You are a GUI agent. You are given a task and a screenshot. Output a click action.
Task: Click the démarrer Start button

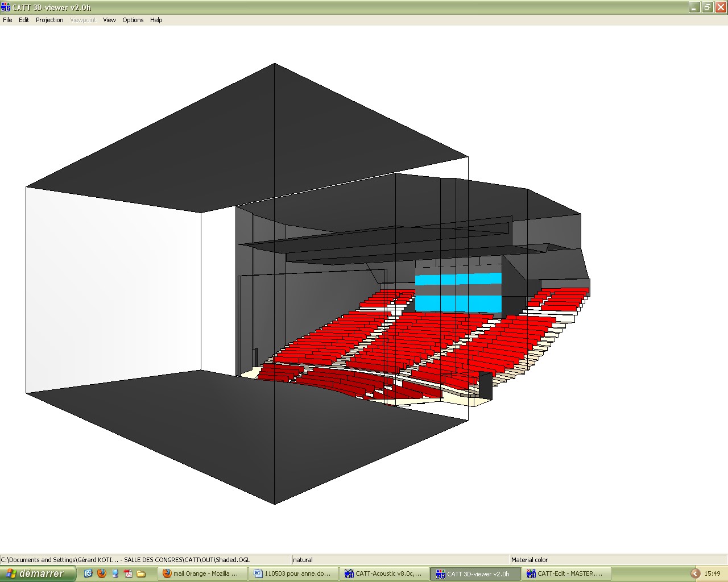click(38, 573)
